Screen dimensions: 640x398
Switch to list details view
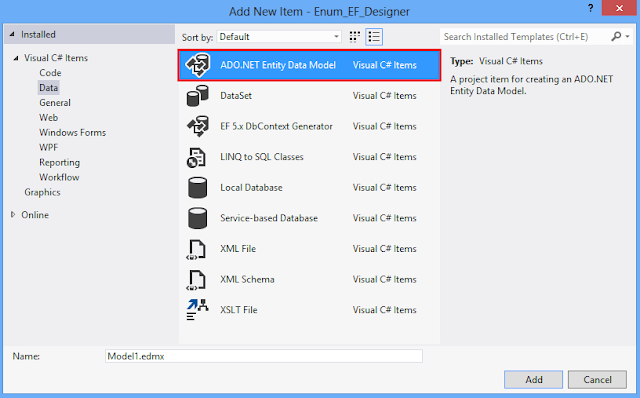click(374, 37)
